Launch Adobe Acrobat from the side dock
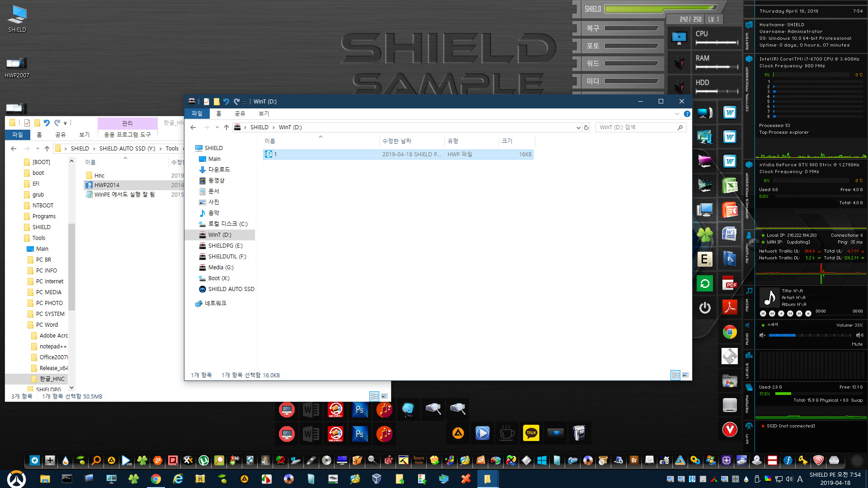This screenshot has height=488, width=868. point(730,308)
